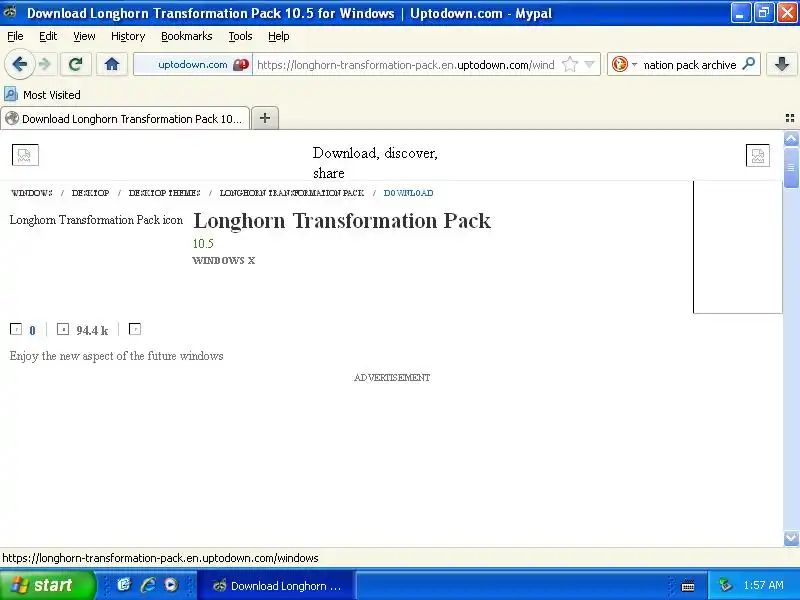Click the WINDOWS X author label
This screenshot has width=800, height=600.
tap(223, 260)
